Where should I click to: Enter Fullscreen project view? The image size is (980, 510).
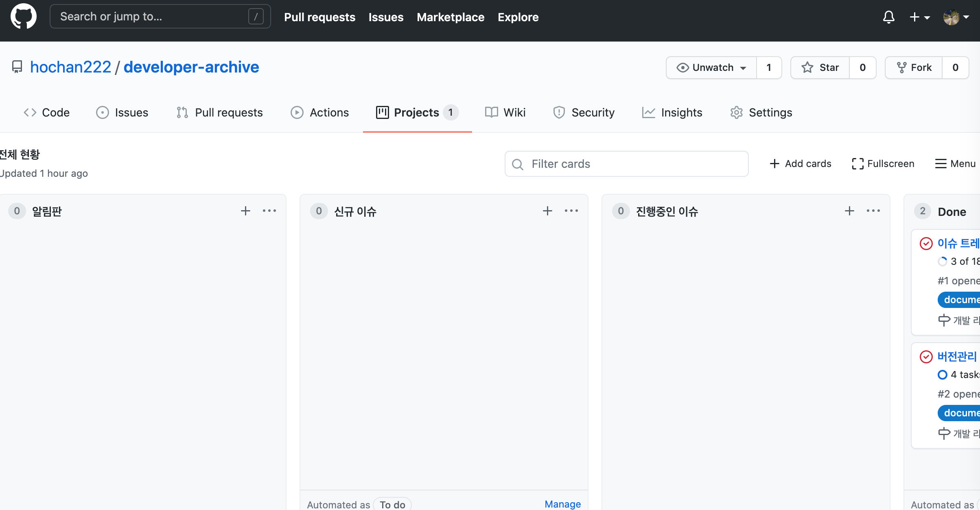[x=883, y=164]
